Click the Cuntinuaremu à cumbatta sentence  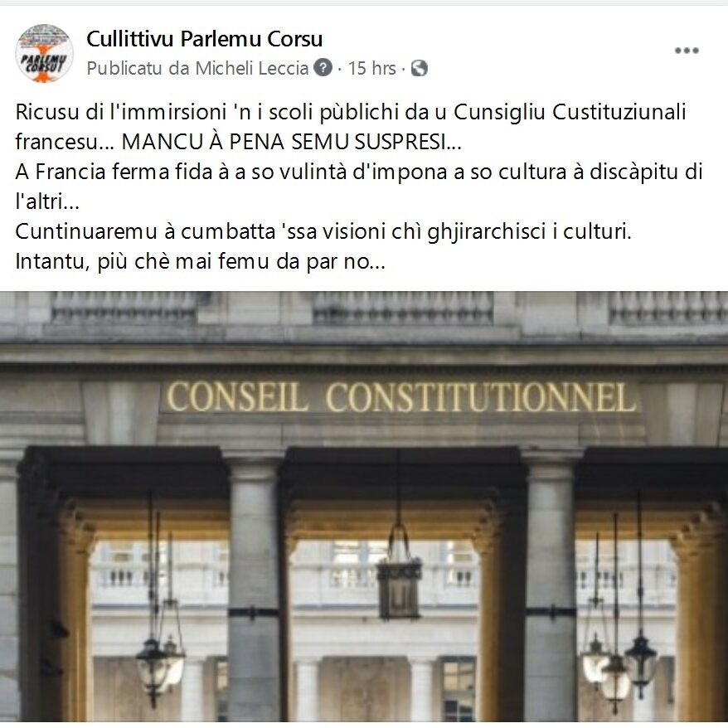323,231
